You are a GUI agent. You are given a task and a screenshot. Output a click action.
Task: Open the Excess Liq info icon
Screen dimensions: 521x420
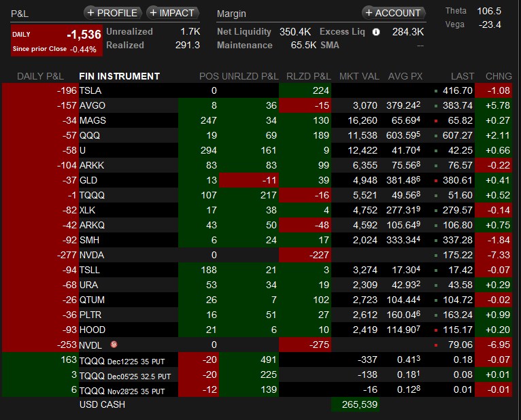tap(376, 32)
